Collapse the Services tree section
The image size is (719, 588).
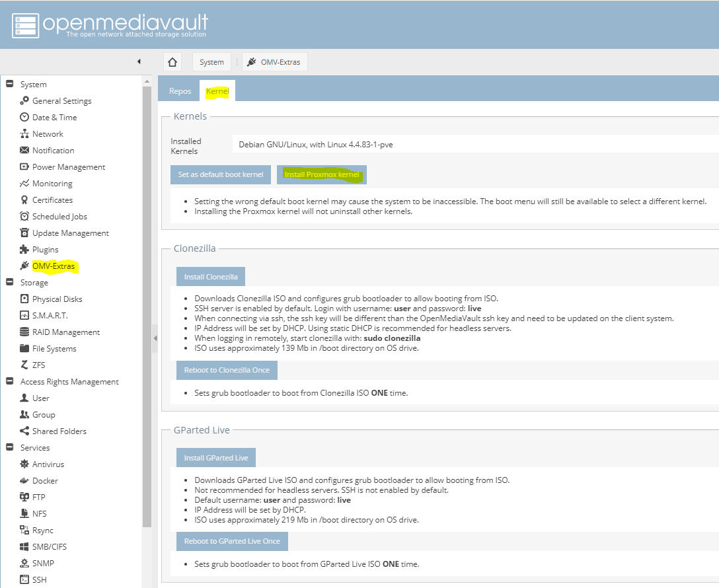click(9, 447)
